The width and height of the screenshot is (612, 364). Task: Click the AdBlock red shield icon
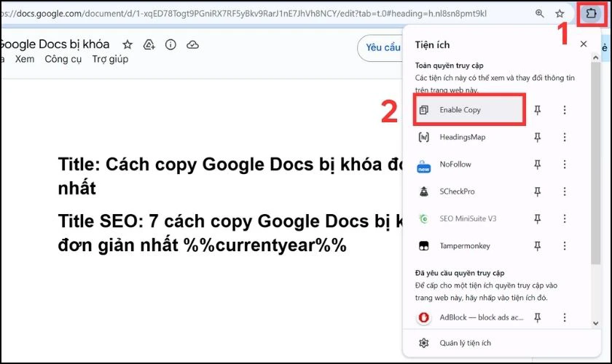click(424, 317)
